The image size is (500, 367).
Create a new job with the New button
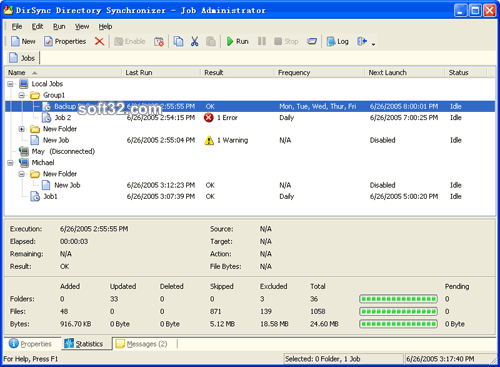click(23, 41)
